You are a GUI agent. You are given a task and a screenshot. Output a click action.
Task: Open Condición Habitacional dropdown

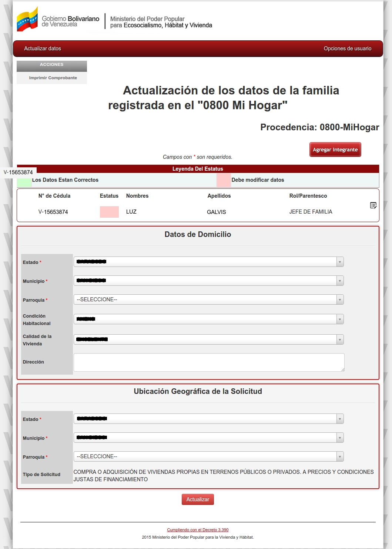(209, 319)
